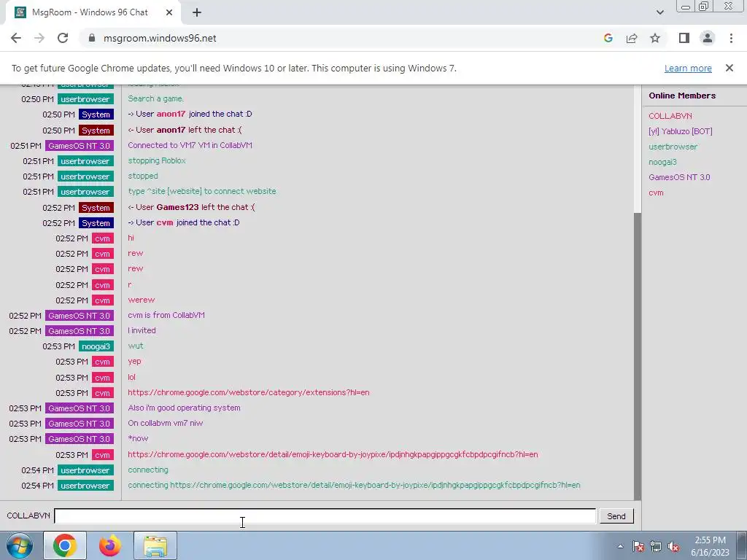
Task: Click 'On collabvm vm7 niw' message
Action: tap(166, 423)
